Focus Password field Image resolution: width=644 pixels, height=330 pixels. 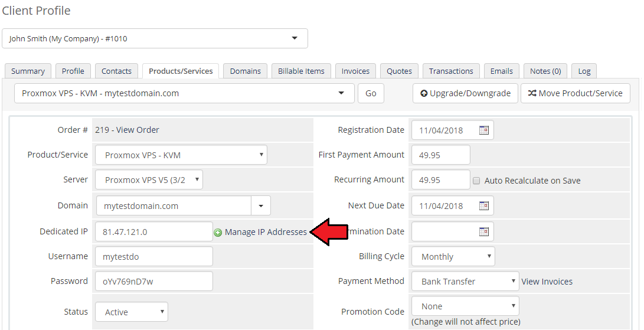pos(154,281)
